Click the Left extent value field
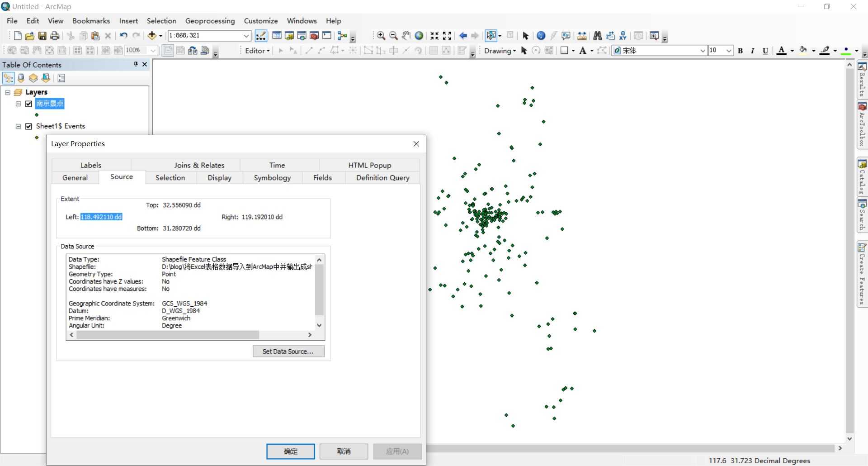Screen dimensions: 868x466 [x=101, y=217]
